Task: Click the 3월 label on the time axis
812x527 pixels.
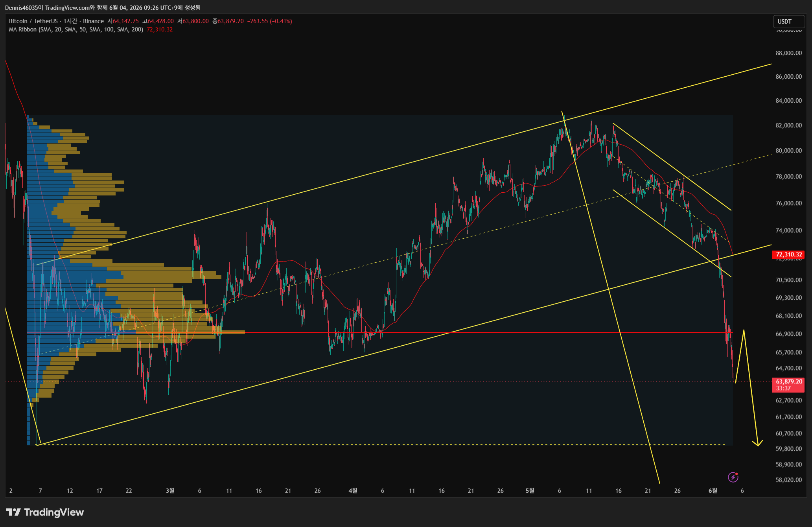Action: [170, 490]
